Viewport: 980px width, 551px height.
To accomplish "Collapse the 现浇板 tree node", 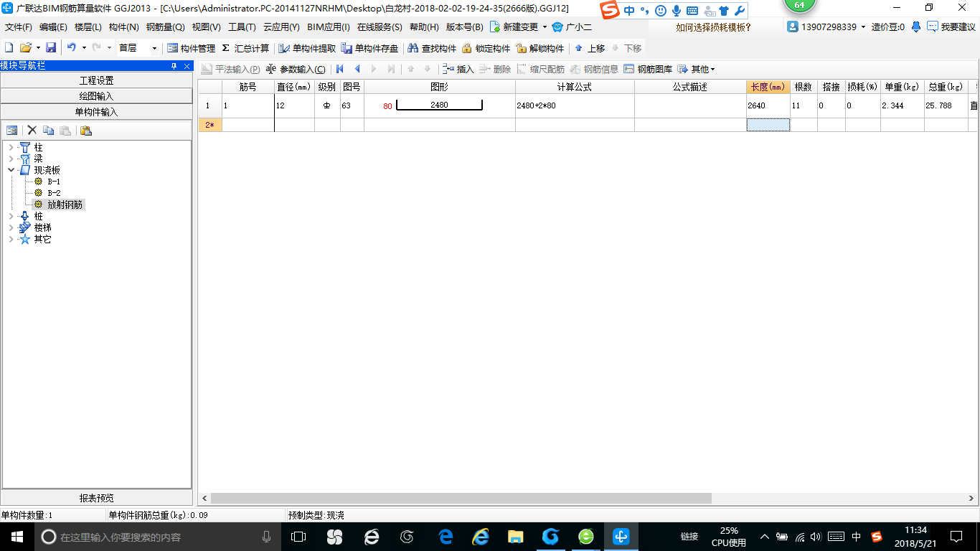I will click(x=11, y=170).
